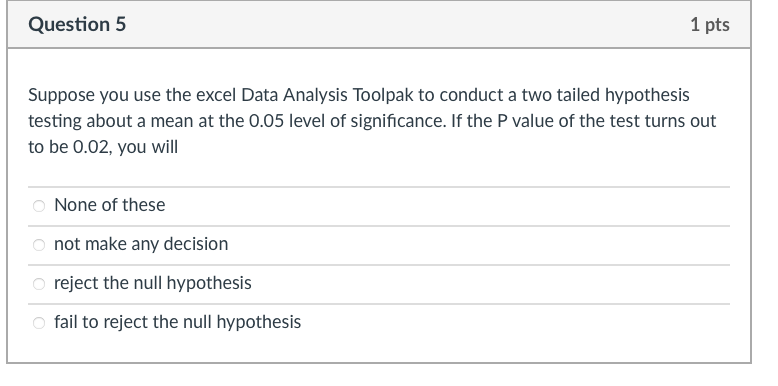Click the "None of these" answer label text

click(x=110, y=205)
